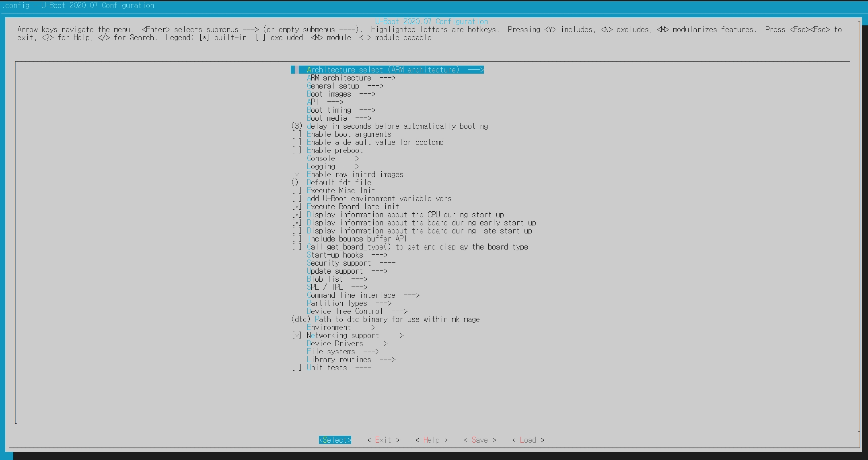Open Device Tree Control submenu
Image resolution: width=868 pixels, height=460 pixels.
pos(357,311)
